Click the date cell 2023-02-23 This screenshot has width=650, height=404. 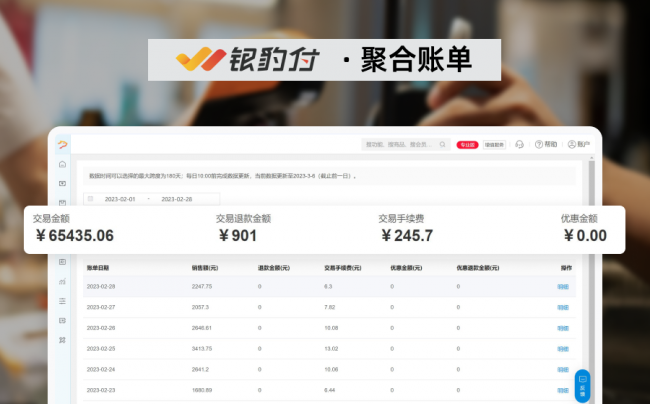tap(101, 390)
